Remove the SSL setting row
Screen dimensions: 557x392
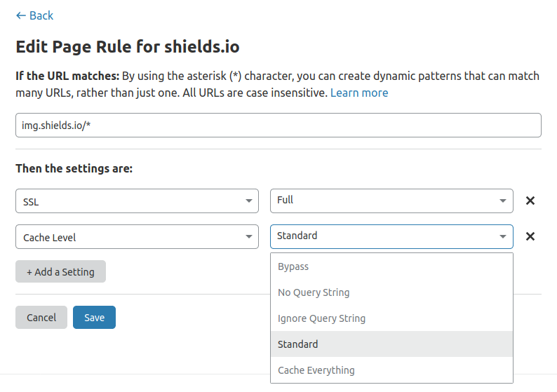(x=530, y=201)
